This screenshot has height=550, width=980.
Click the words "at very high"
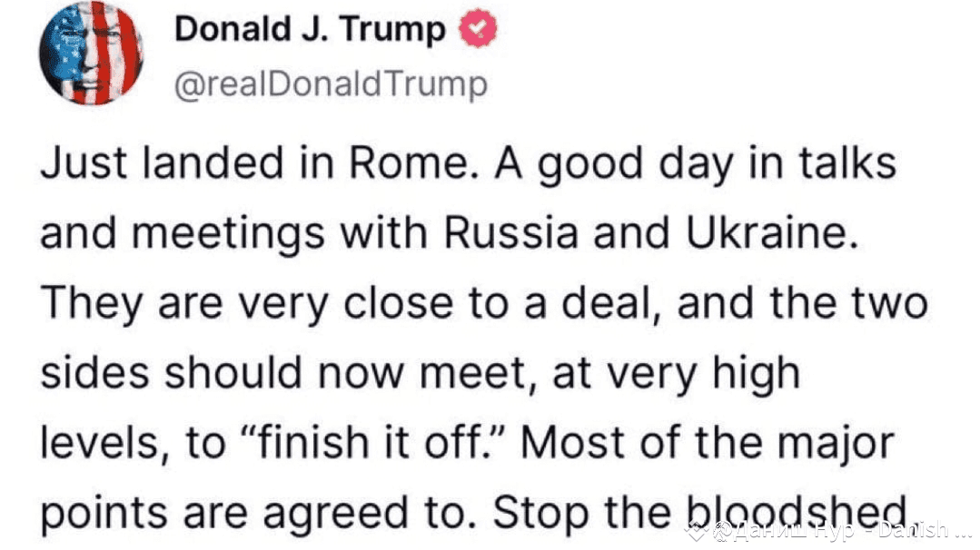point(677,373)
